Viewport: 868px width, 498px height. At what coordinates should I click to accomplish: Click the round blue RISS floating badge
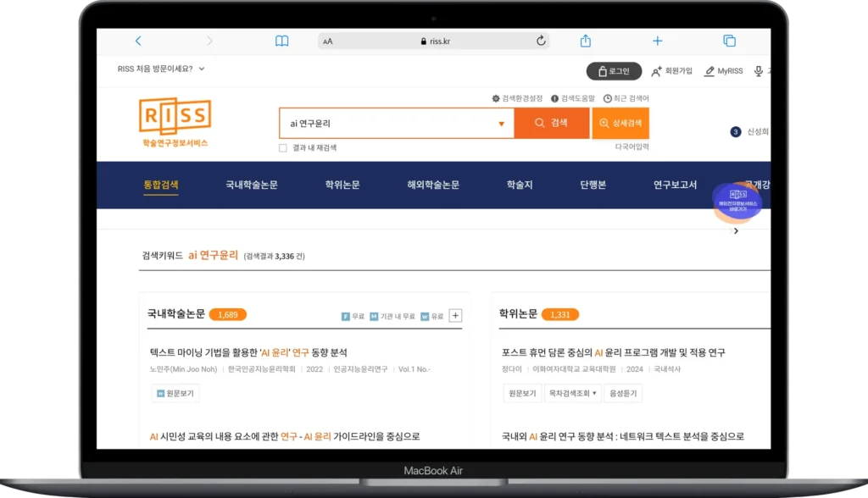tap(737, 202)
